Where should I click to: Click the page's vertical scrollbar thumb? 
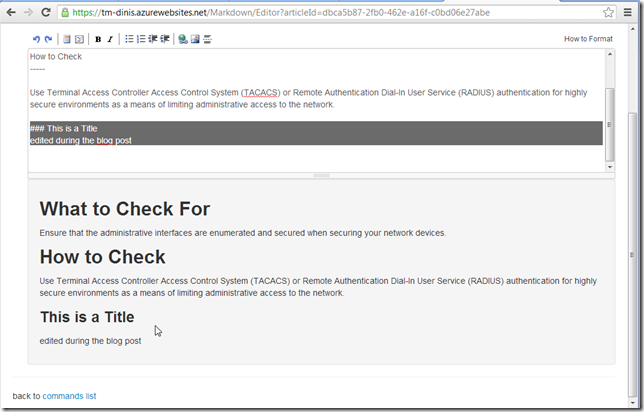(x=632, y=255)
